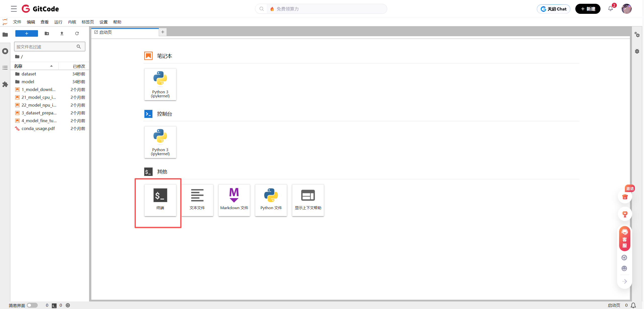Screen dimensions: 644x309
Task: Refresh the file browser list
Action: point(77,33)
